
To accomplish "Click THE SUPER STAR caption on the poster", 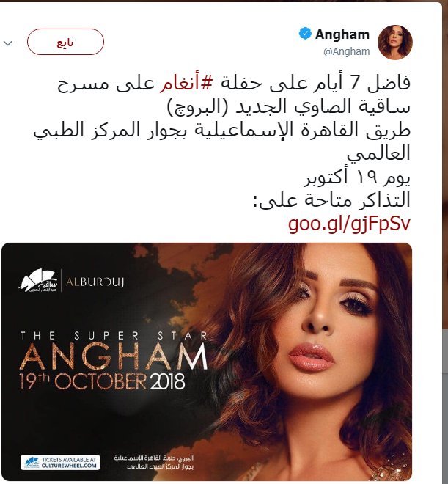I will point(114,336).
